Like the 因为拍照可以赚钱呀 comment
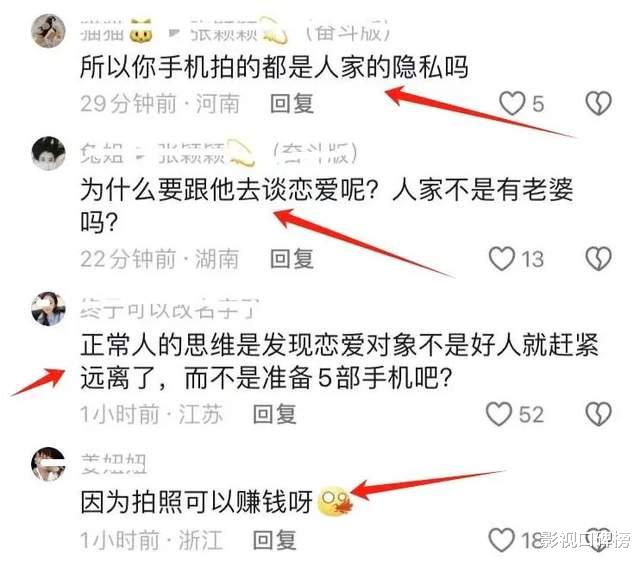 (x=502, y=540)
